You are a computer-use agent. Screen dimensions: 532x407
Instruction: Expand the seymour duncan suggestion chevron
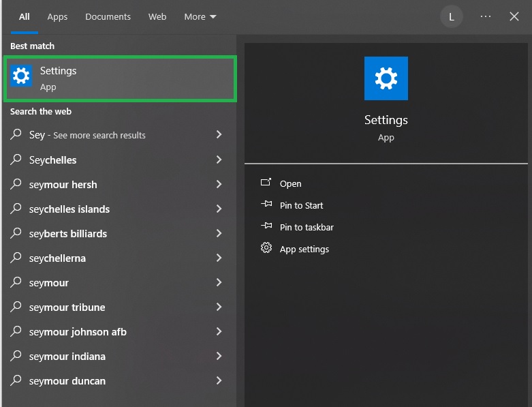(x=219, y=380)
